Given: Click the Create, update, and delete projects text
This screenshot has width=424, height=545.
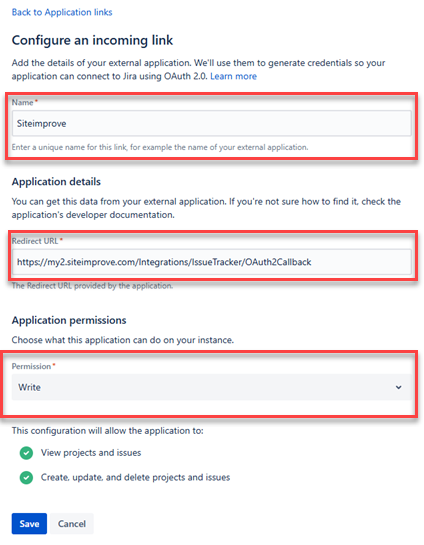Looking at the screenshot, I should (136, 477).
